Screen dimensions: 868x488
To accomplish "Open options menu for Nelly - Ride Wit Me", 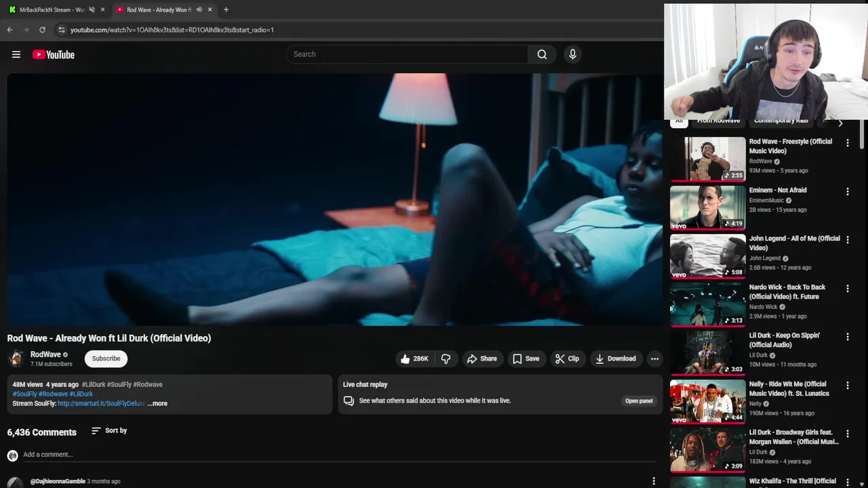I will click(x=847, y=385).
